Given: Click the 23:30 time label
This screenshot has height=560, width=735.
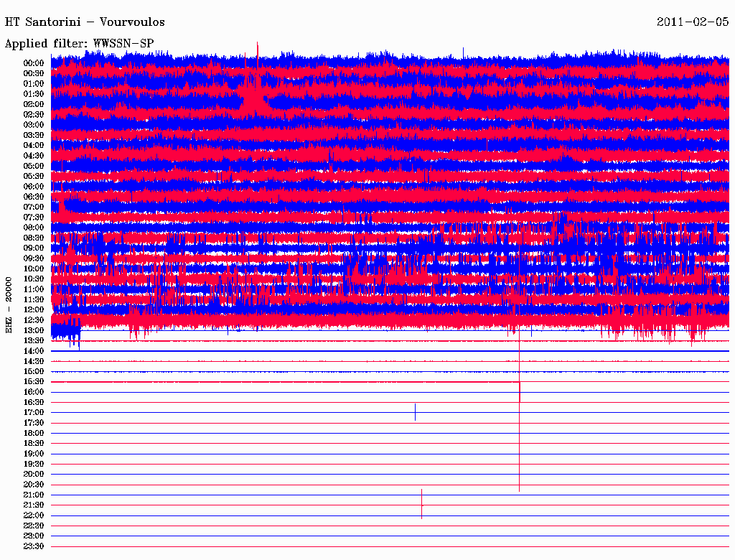Looking at the screenshot, I should [x=34, y=546].
